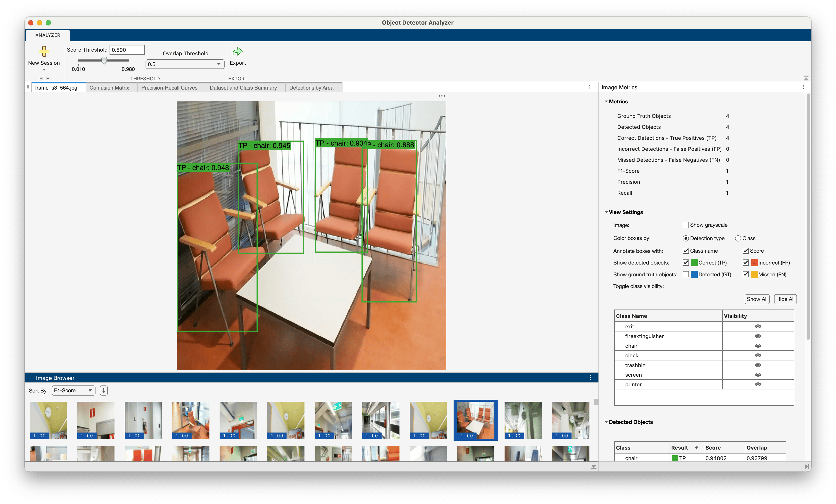This screenshot has width=836, height=504.
Task: Open the Sort By F1-Score dropdown
Action: click(x=73, y=390)
